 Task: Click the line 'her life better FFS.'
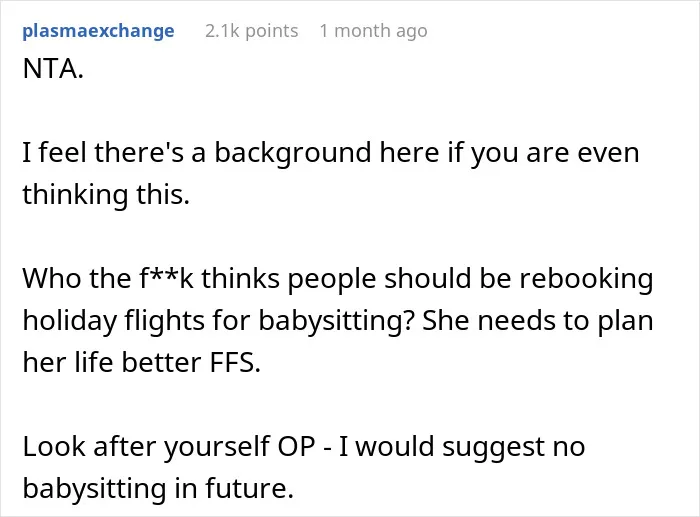click(142, 362)
